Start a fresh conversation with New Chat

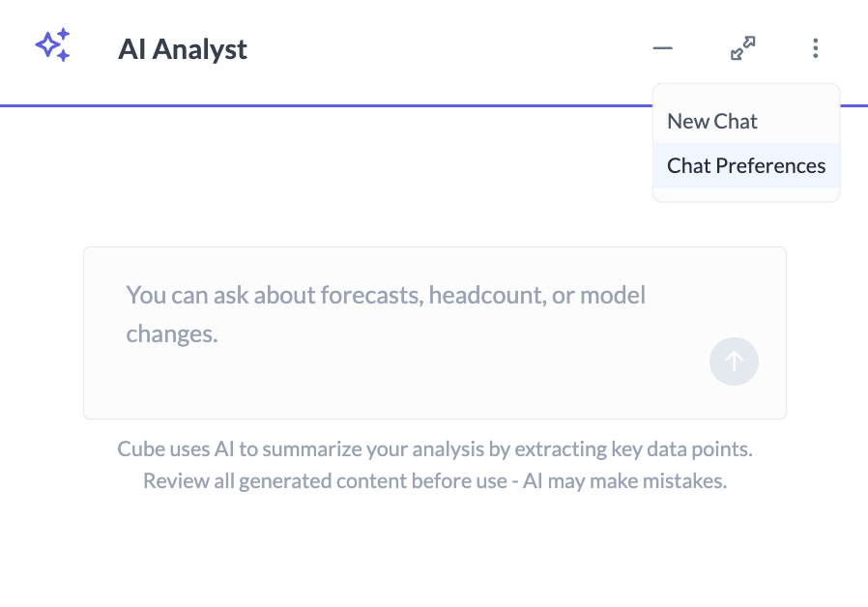(x=712, y=122)
